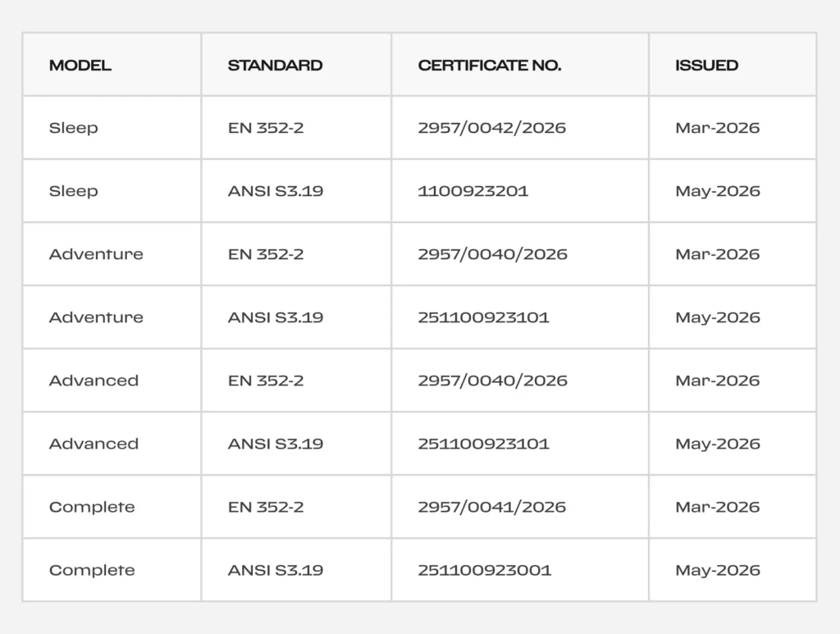Screen dimensions: 840x634
Task: Click the ANSI S3.19 standard for Complete
Action: pos(276,570)
